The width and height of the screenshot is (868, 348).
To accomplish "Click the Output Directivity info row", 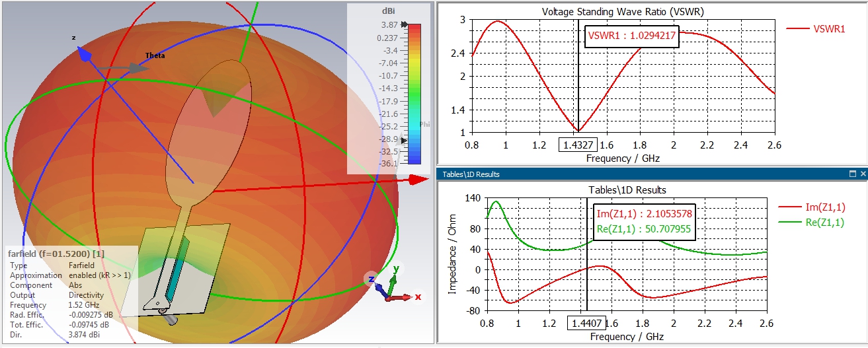I will pyautogui.click(x=56, y=295).
